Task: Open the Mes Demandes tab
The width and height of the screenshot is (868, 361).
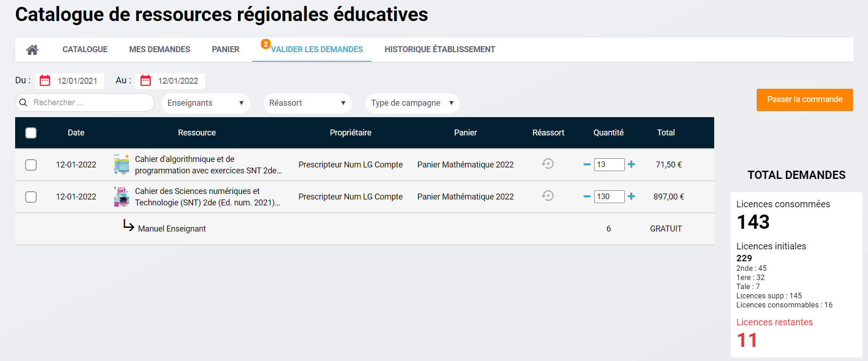Action: 159,49
